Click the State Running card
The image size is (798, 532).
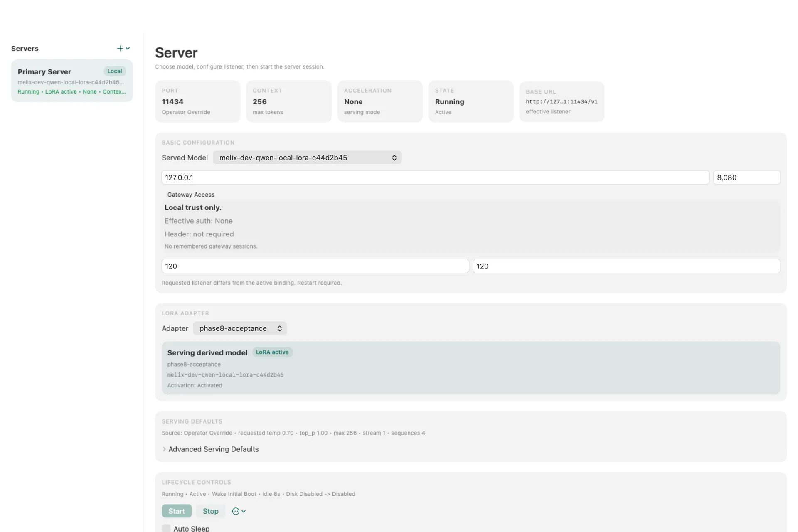471,101
